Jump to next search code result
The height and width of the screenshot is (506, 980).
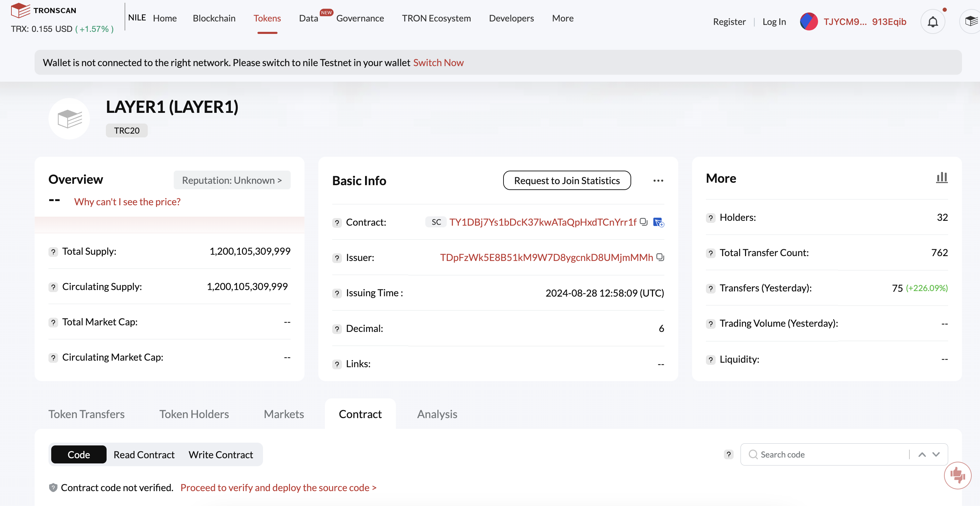tap(936, 455)
